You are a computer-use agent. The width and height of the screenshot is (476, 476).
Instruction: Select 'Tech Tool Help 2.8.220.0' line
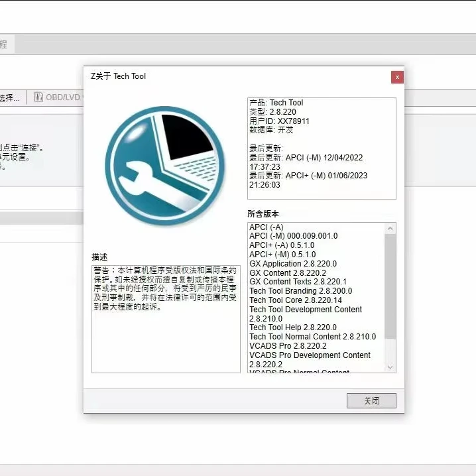coord(293,327)
